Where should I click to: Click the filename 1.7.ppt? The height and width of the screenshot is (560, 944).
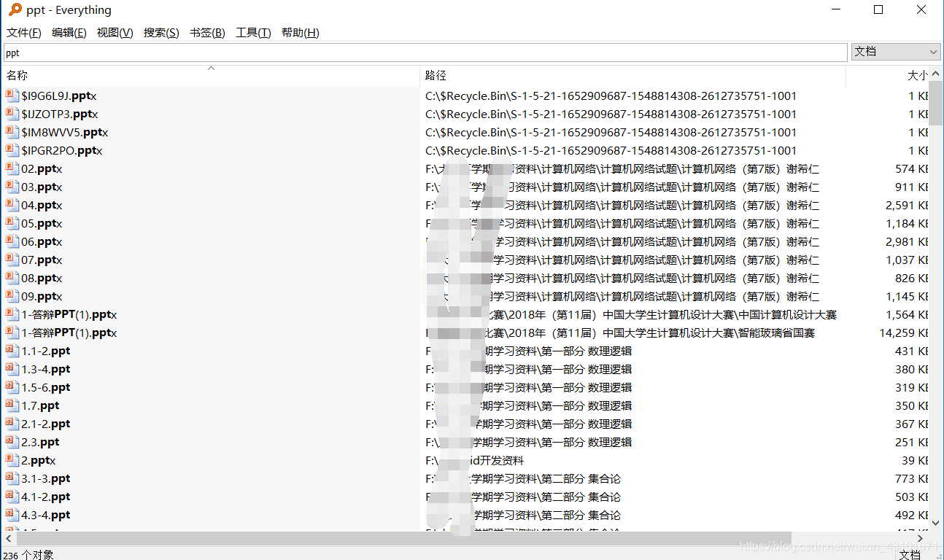pos(40,405)
